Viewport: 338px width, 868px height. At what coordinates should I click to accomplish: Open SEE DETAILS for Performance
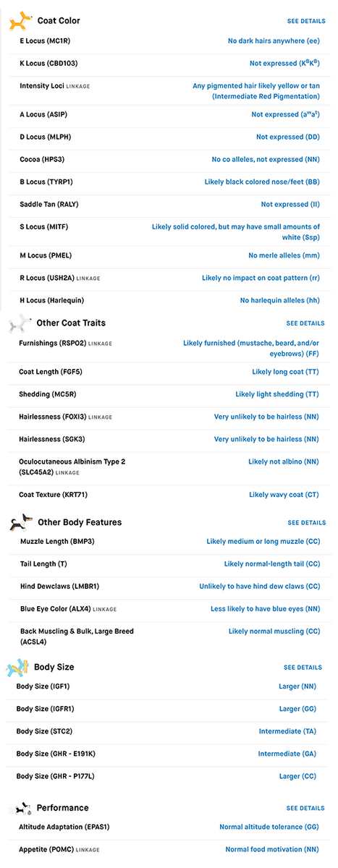pyautogui.click(x=305, y=808)
